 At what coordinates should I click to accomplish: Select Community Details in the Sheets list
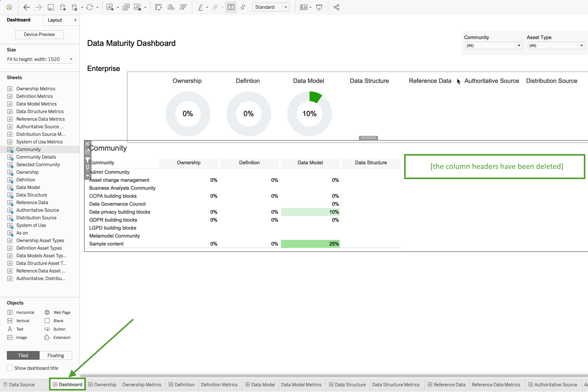click(x=36, y=157)
